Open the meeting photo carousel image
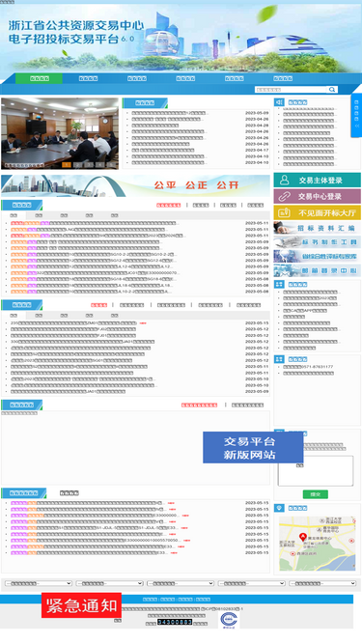362x644 pixels. pos(60,133)
